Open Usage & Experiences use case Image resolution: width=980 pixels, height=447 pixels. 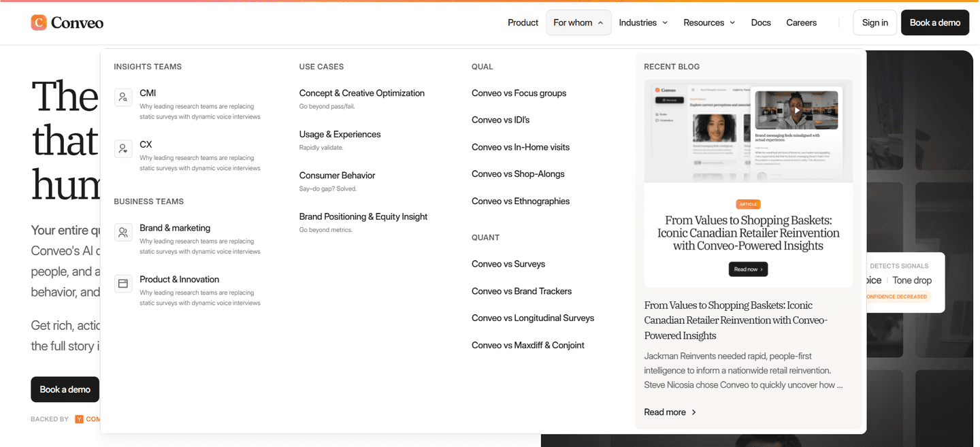[340, 134]
